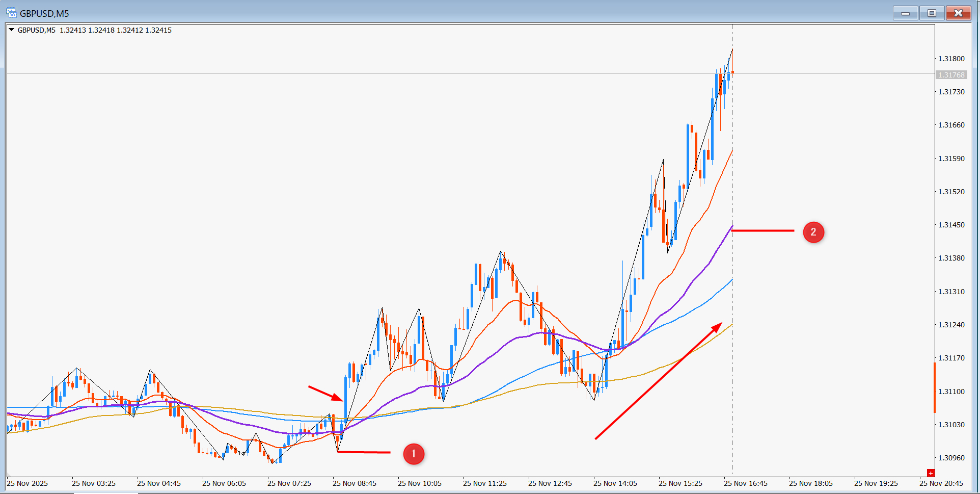Viewport: 980px width, 494px height.
Task: Close the GBPUSD,M5 chart window
Action: point(958,13)
